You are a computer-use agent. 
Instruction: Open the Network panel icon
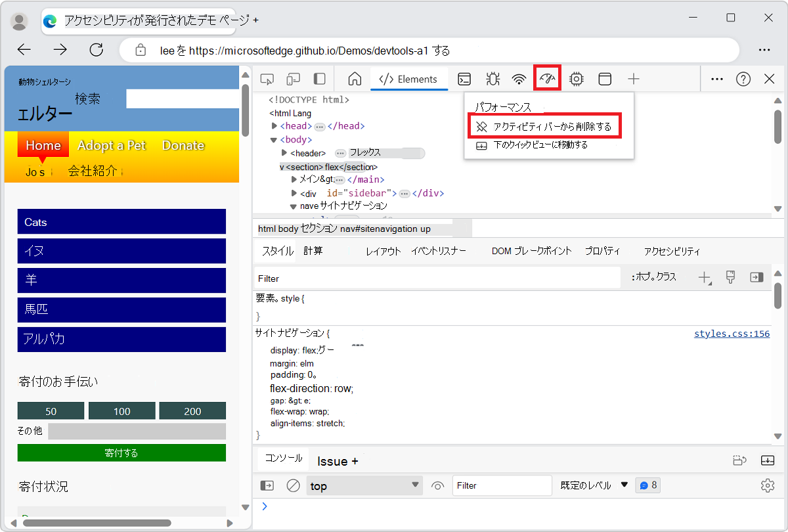click(519, 79)
